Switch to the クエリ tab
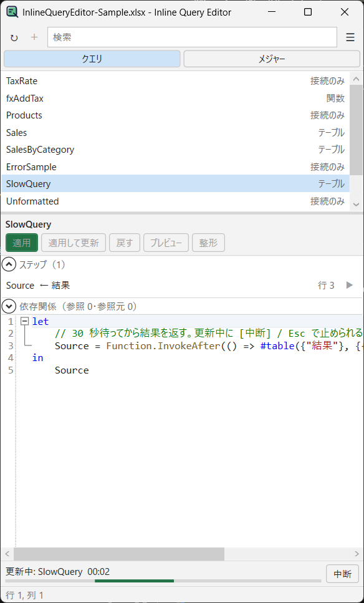 point(92,59)
